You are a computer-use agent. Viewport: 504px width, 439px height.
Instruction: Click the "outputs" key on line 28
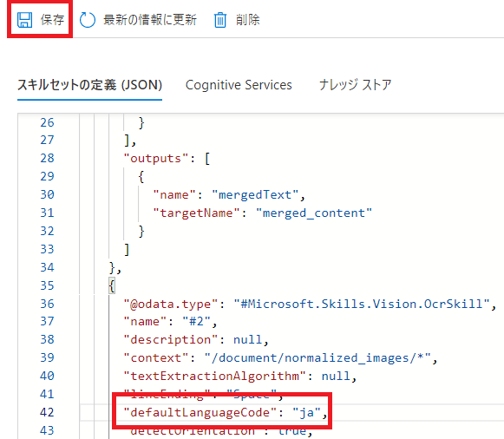156,159
